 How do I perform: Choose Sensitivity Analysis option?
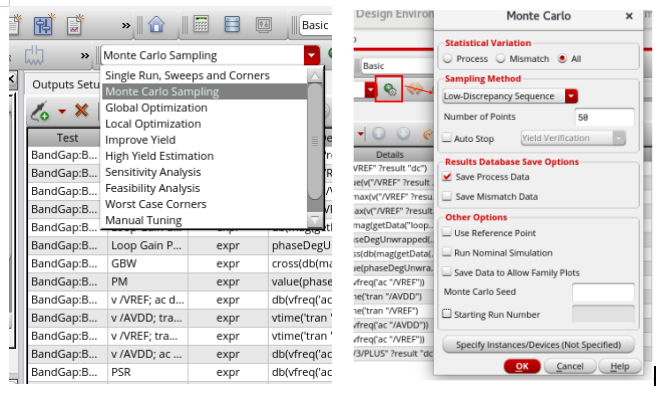204,172
